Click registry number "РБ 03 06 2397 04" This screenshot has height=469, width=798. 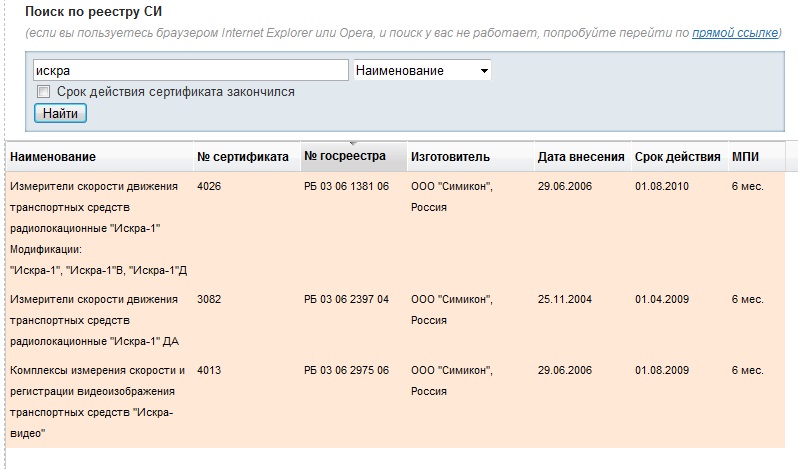point(346,299)
